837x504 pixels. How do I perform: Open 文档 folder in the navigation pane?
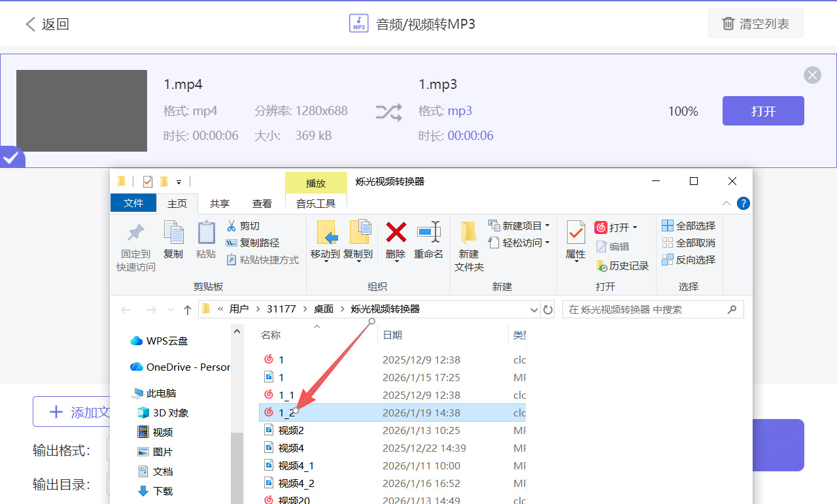pyautogui.click(x=154, y=471)
